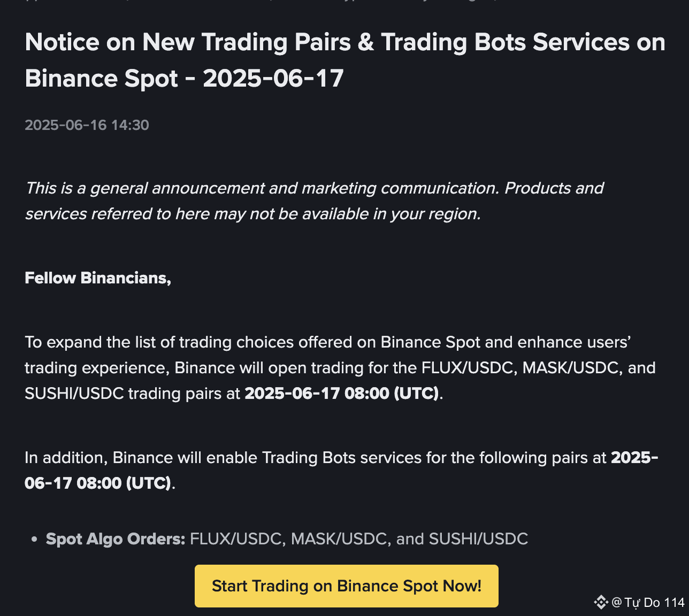The height and width of the screenshot is (616, 689).
Task: Click MASK/USDC in the Spot Algo Orders line
Action: point(339,539)
